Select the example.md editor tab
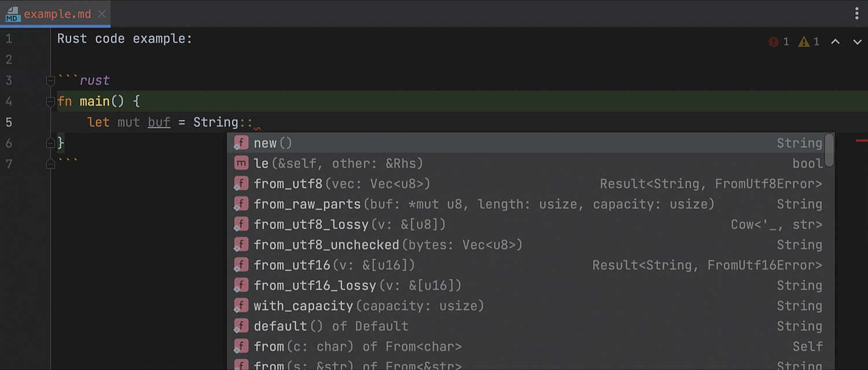The image size is (868, 370). (55, 14)
